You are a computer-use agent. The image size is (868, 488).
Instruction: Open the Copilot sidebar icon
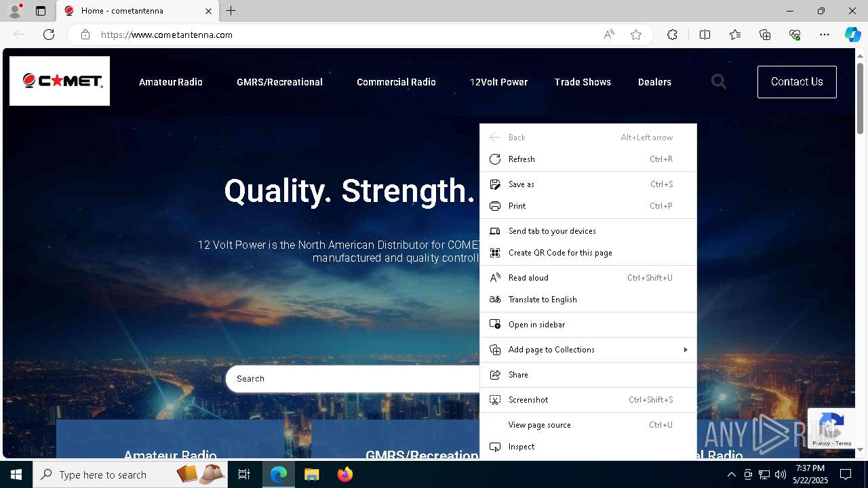[x=852, y=35]
